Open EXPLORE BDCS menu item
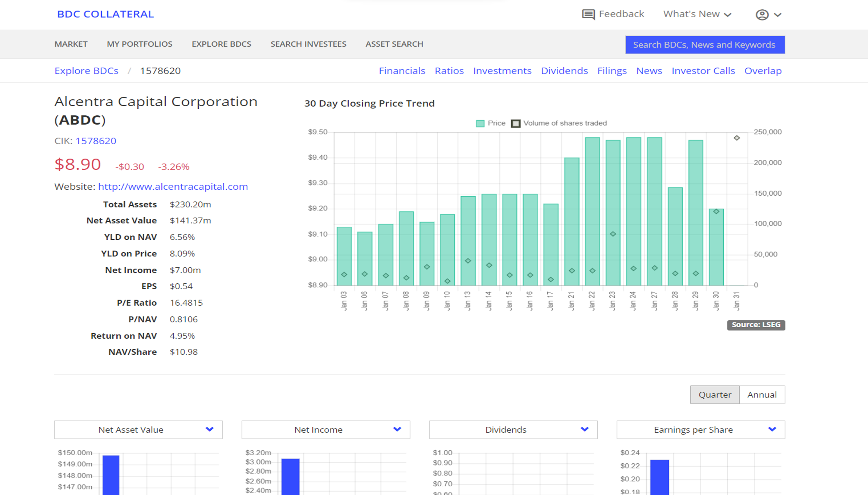Viewport: 868px width, 495px height. coord(222,44)
